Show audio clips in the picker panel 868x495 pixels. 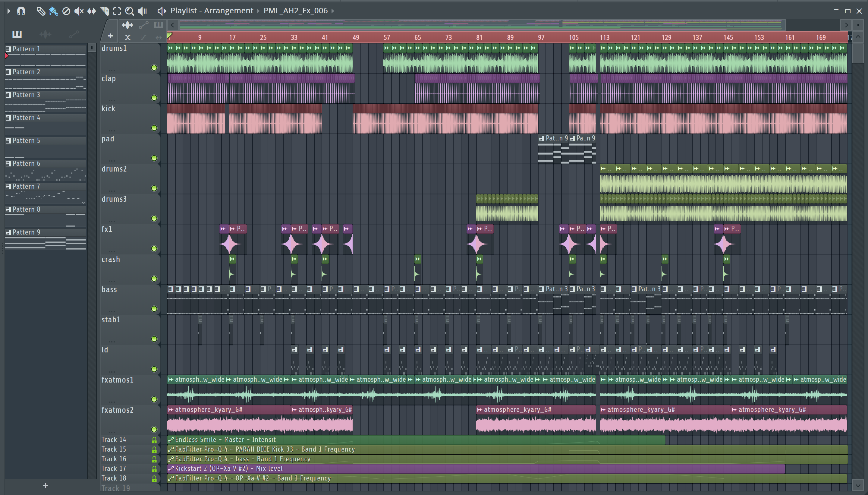coord(45,34)
